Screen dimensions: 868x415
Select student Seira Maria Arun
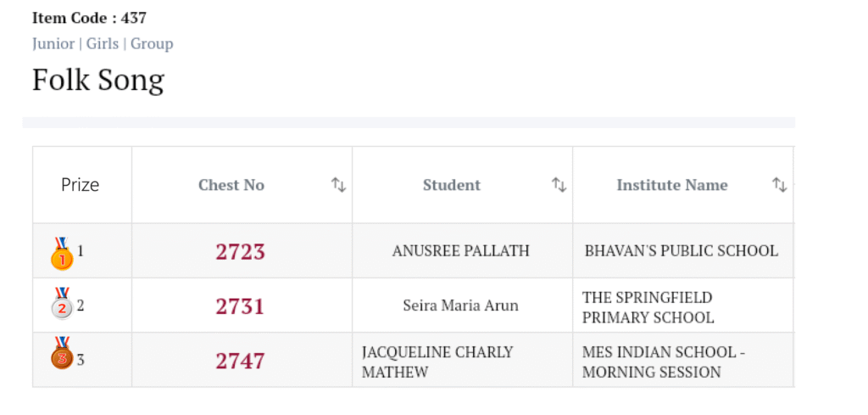tap(461, 306)
